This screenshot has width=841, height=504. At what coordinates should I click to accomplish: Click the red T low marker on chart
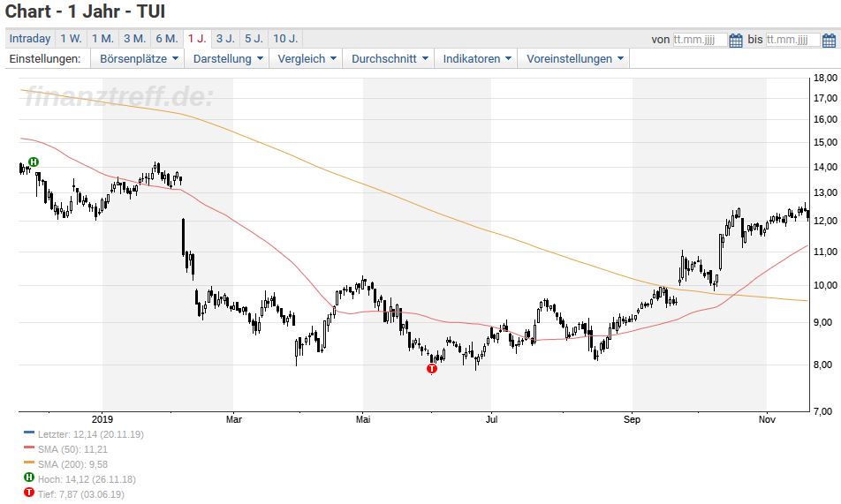[432, 368]
